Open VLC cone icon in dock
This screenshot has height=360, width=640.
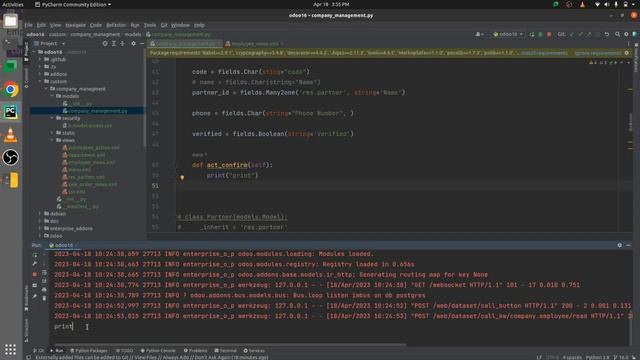[x=11, y=135]
